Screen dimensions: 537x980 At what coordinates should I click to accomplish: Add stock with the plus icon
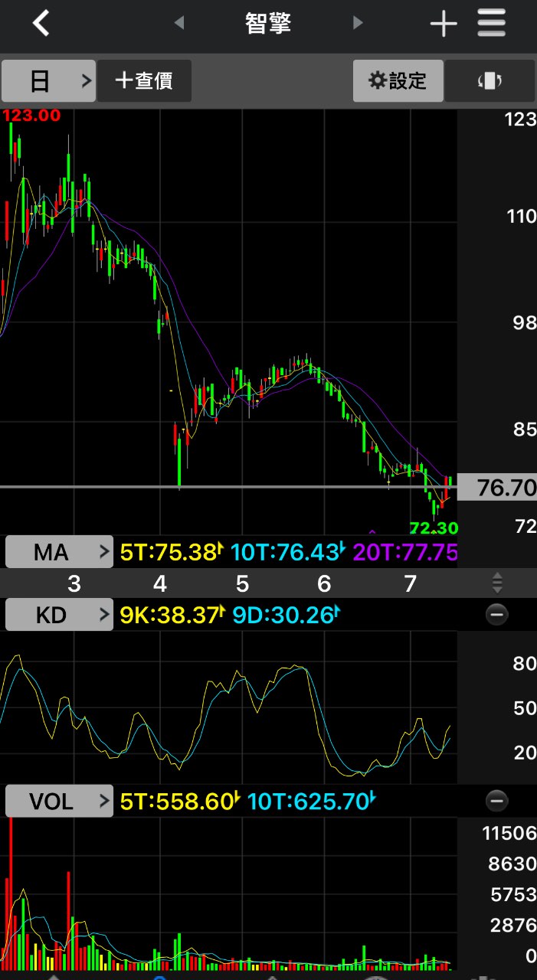[444, 24]
